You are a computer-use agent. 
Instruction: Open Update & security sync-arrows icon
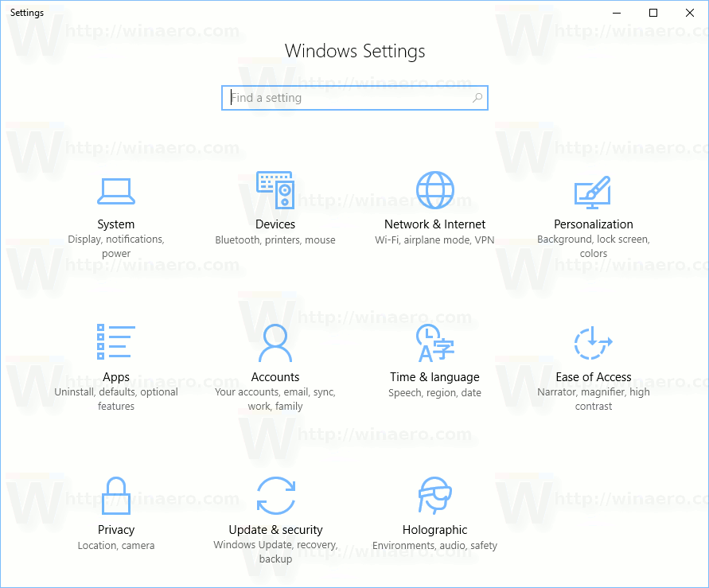276,496
